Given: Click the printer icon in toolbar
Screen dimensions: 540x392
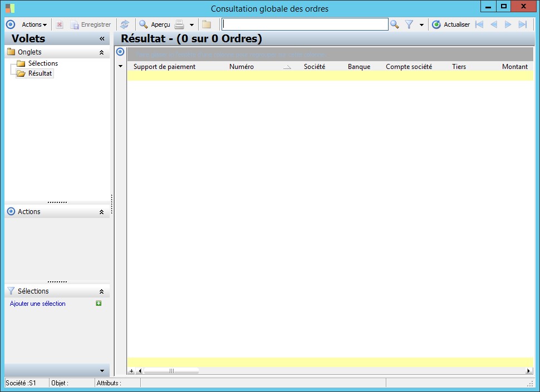Looking at the screenshot, I should coord(179,24).
